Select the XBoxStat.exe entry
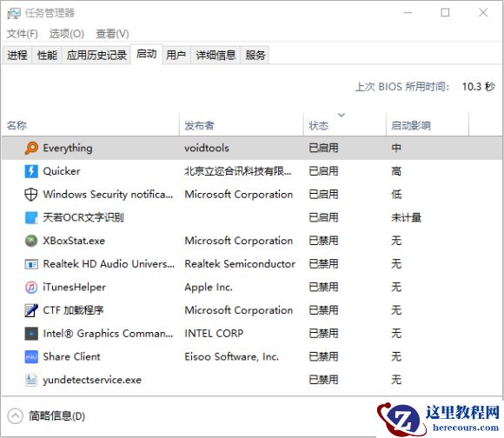The image size is (504, 438). (74, 241)
